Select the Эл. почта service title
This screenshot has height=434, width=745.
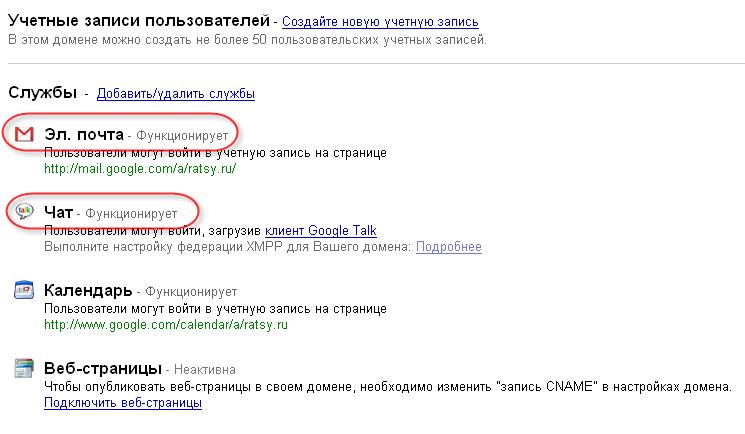84,134
